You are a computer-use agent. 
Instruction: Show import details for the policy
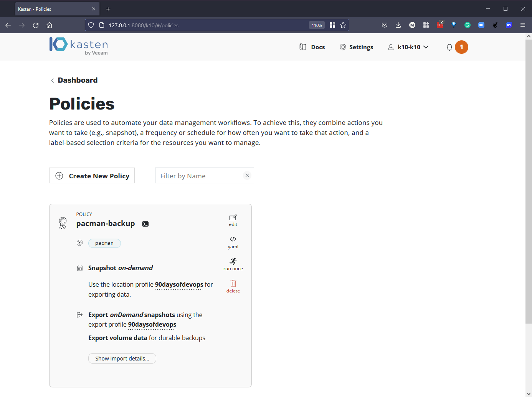pos(122,359)
